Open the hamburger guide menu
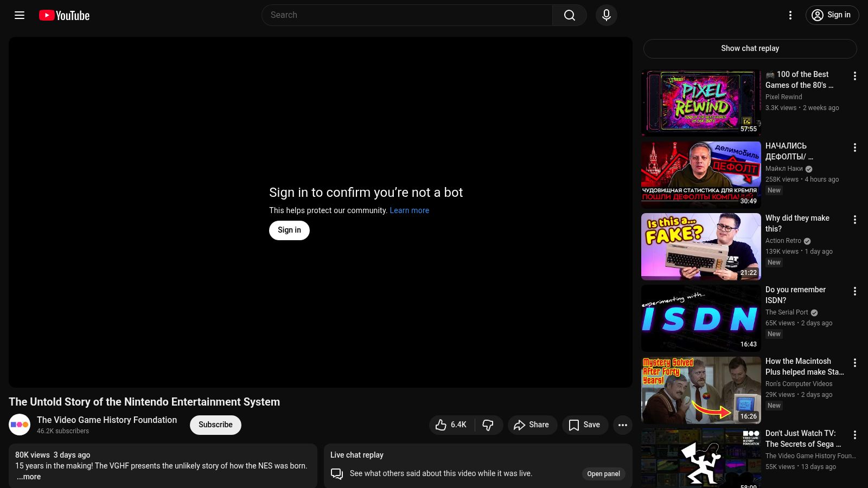 (x=20, y=15)
